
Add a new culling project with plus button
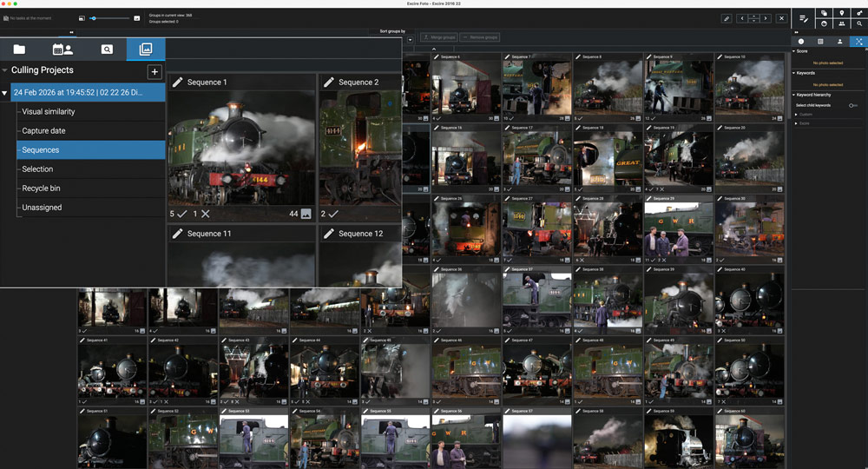coord(155,71)
